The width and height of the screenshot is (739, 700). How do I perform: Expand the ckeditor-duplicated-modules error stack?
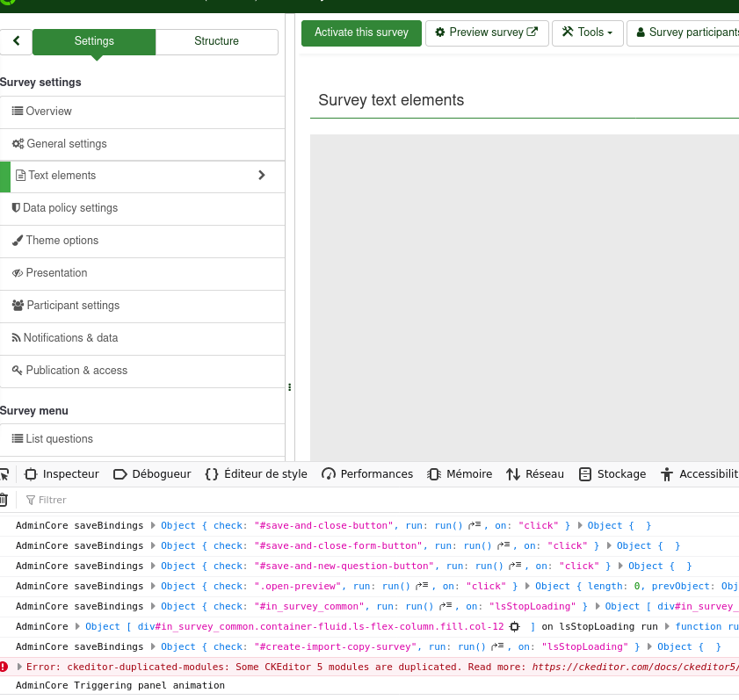[x=19, y=667]
